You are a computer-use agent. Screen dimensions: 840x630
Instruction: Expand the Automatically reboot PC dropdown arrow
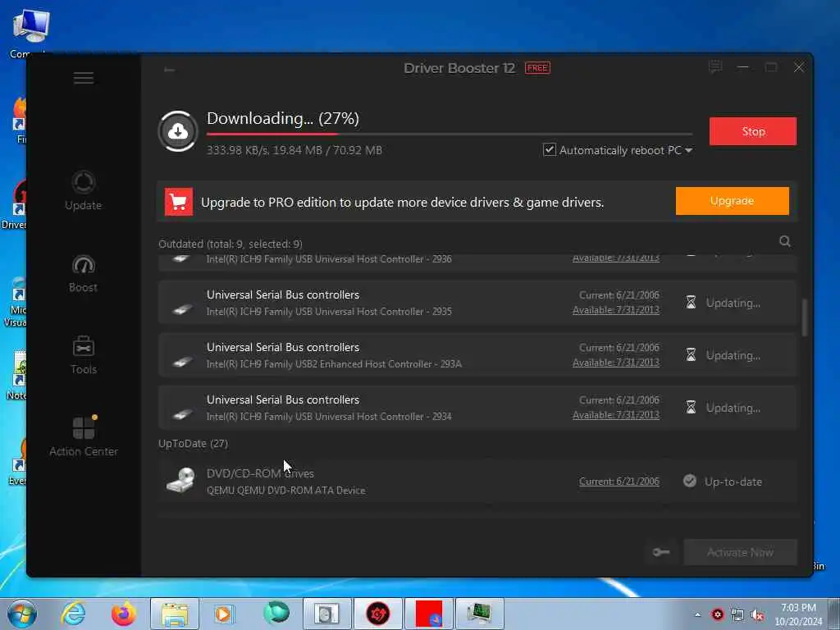(x=689, y=151)
